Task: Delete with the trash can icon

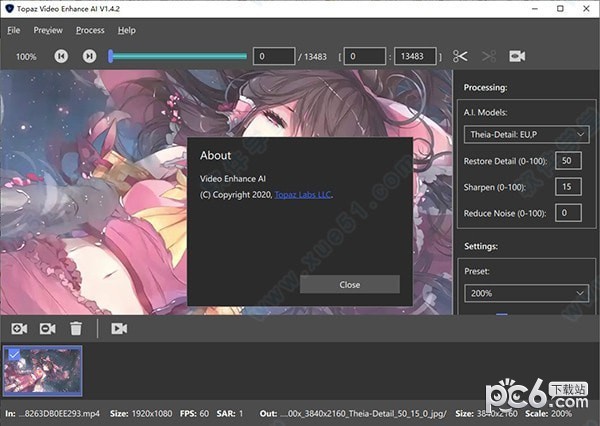Action: coord(76,328)
